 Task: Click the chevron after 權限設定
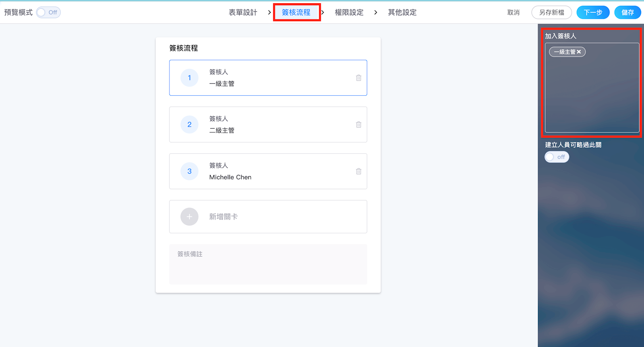376,12
